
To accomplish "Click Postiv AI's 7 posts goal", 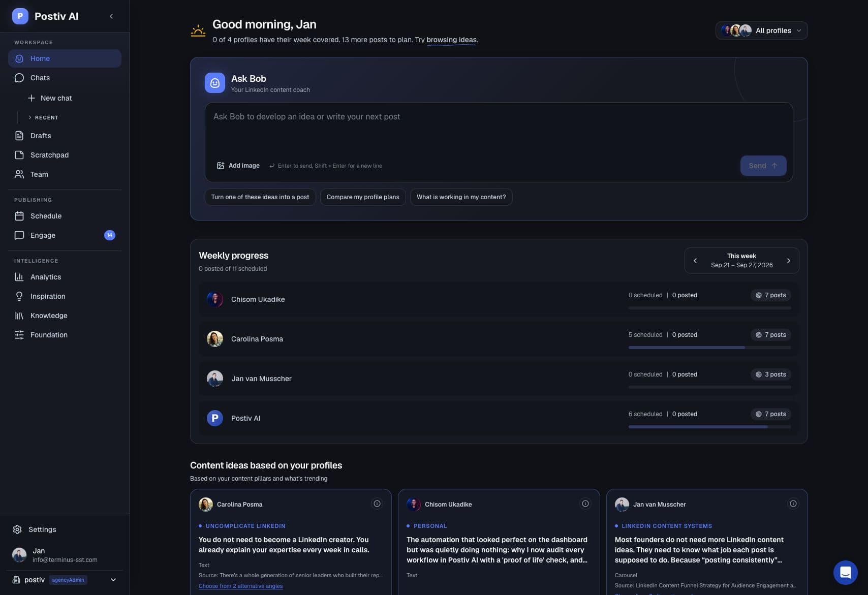I will 771,414.
